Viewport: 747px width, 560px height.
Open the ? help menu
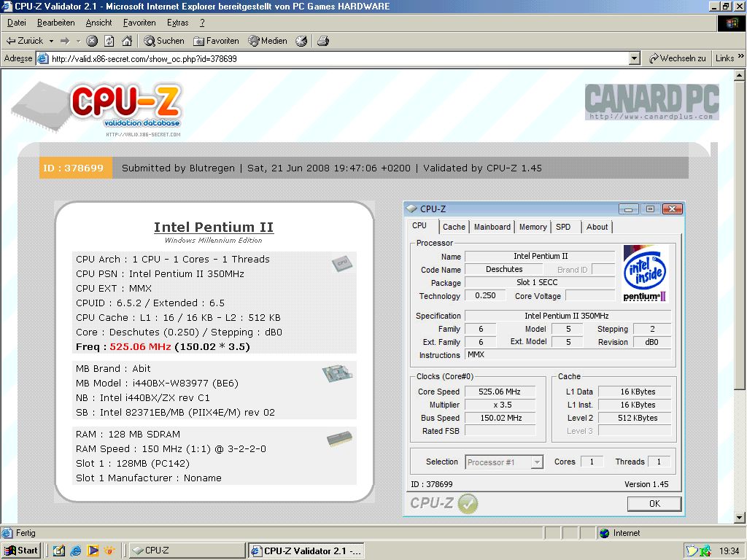tap(202, 23)
